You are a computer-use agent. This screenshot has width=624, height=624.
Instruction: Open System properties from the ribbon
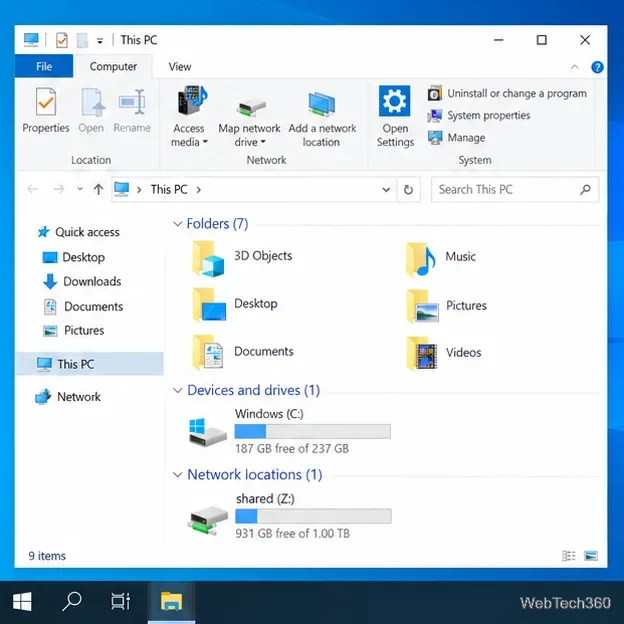479,115
